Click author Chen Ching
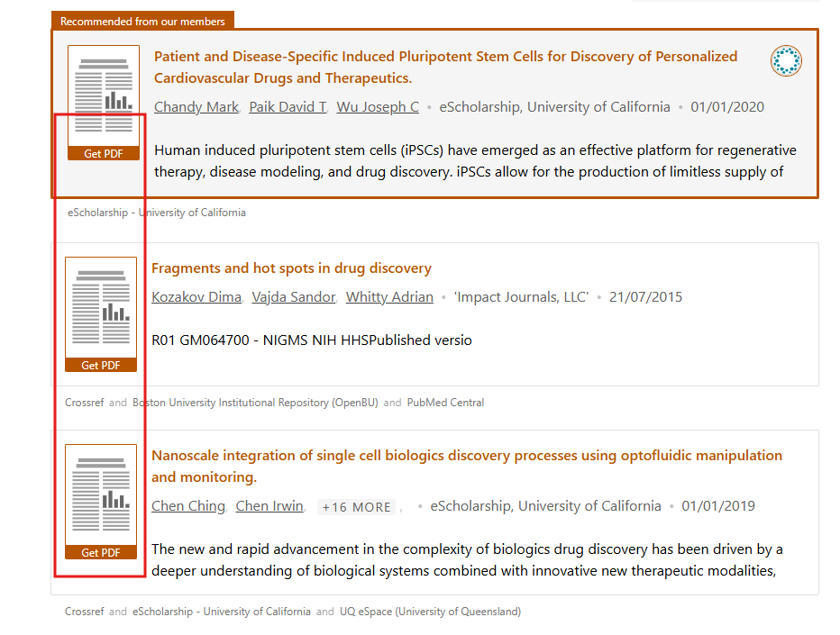The image size is (840, 635). 187,506
